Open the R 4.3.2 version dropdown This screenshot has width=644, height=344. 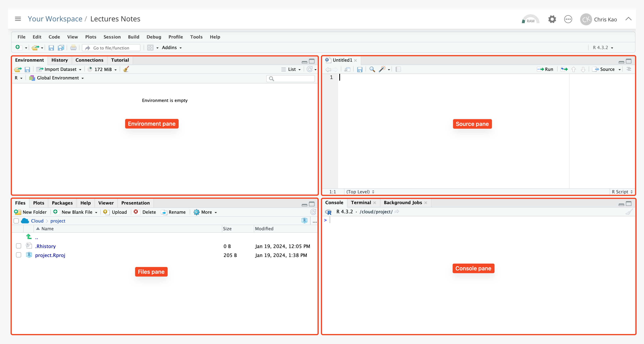[x=603, y=47]
